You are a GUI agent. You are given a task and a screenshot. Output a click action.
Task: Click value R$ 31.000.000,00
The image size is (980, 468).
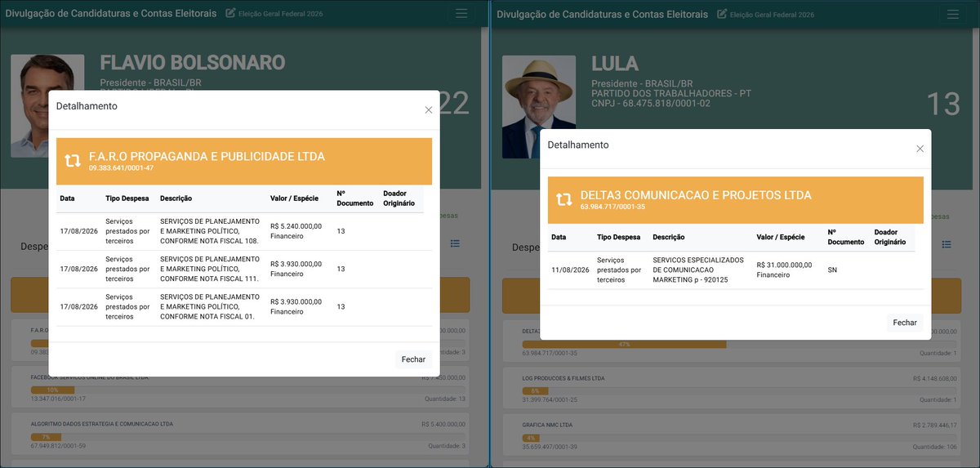pyautogui.click(x=784, y=265)
